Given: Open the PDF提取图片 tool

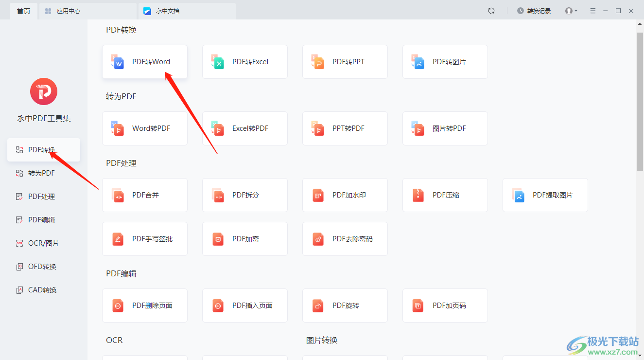Looking at the screenshot, I should tap(545, 195).
